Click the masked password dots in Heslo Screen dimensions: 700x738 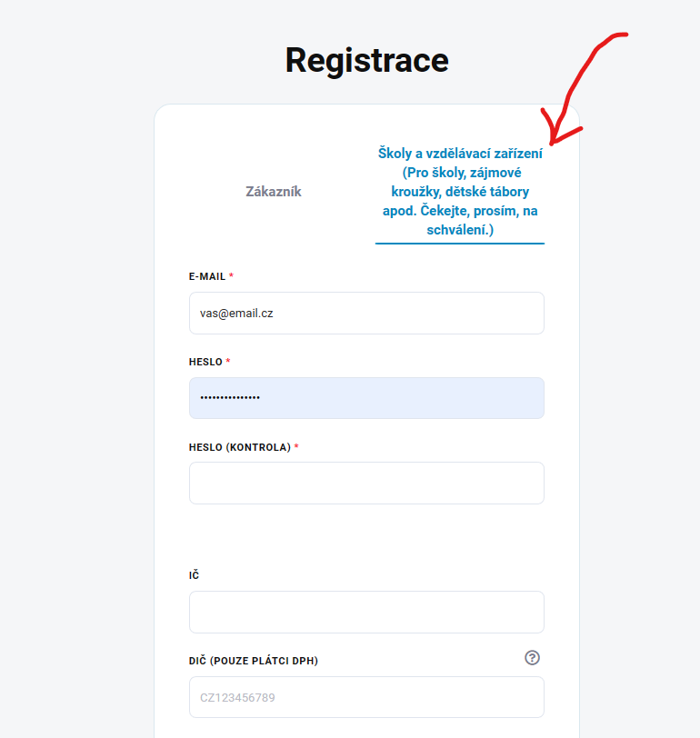(230, 398)
